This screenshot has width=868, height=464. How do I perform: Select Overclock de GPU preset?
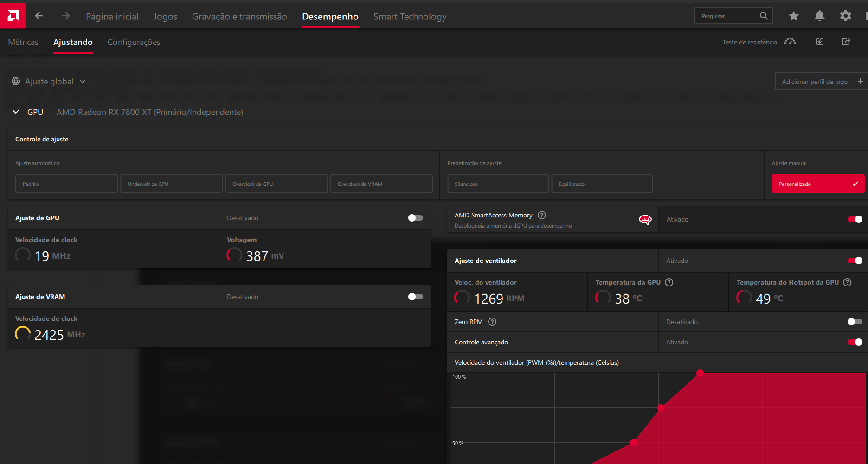(276, 184)
